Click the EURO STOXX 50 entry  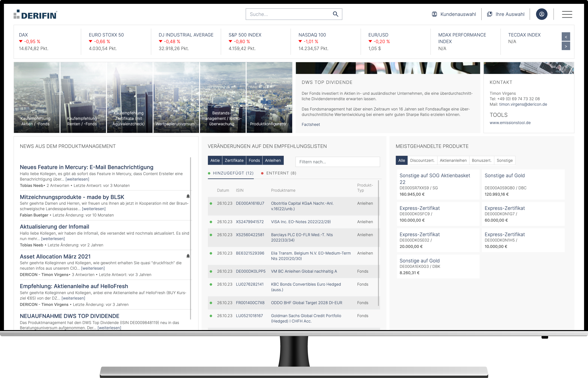pyautogui.click(x=116, y=41)
